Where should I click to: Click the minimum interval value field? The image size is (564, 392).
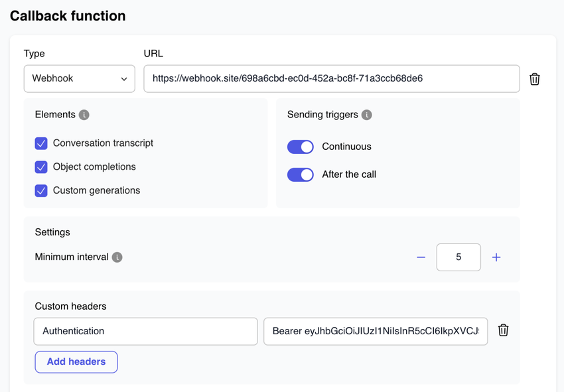458,257
